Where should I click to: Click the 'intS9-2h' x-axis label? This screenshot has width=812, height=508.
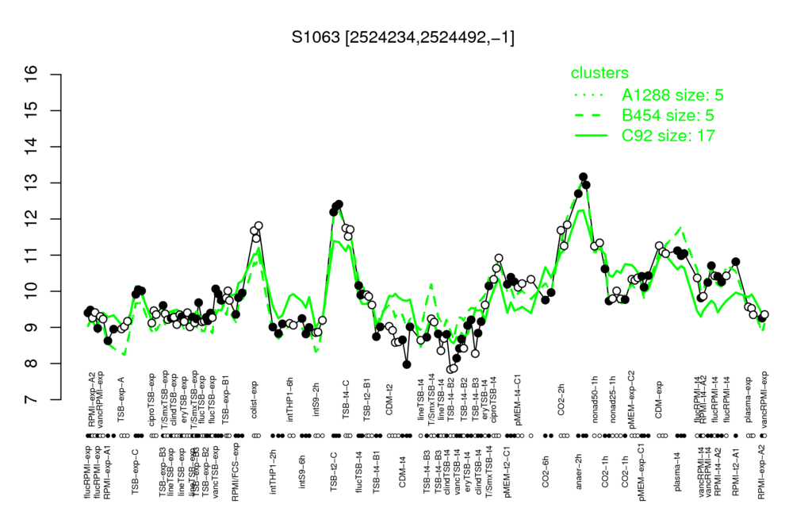tap(316, 400)
